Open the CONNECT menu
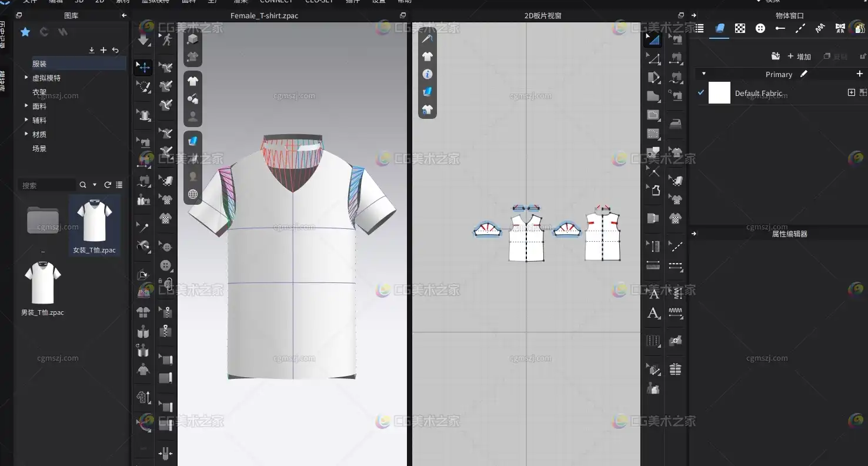Screen dimensions: 868x466 click(x=276, y=2)
